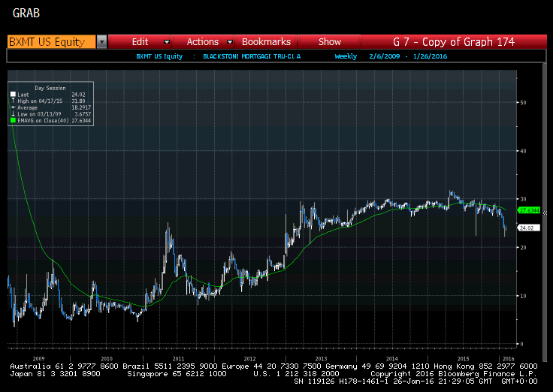The image size is (553, 392).
Task: Click the Low value 3.6757 in legend
Action: coord(81,114)
